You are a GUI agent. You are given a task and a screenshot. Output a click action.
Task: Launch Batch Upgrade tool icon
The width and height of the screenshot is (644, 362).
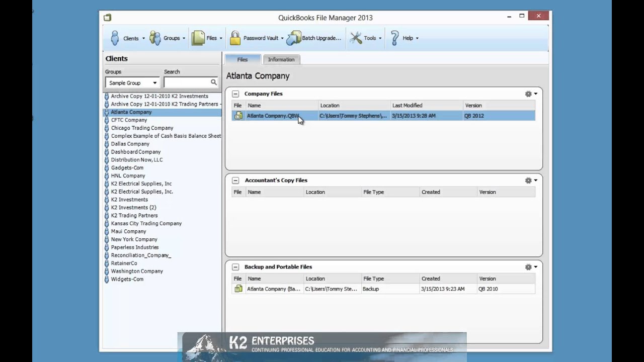tap(294, 38)
